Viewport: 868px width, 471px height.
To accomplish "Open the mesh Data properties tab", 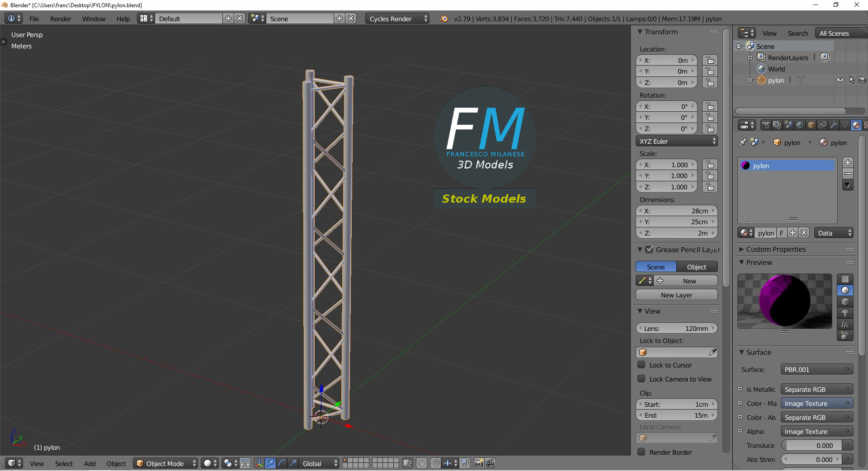I will (x=845, y=125).
